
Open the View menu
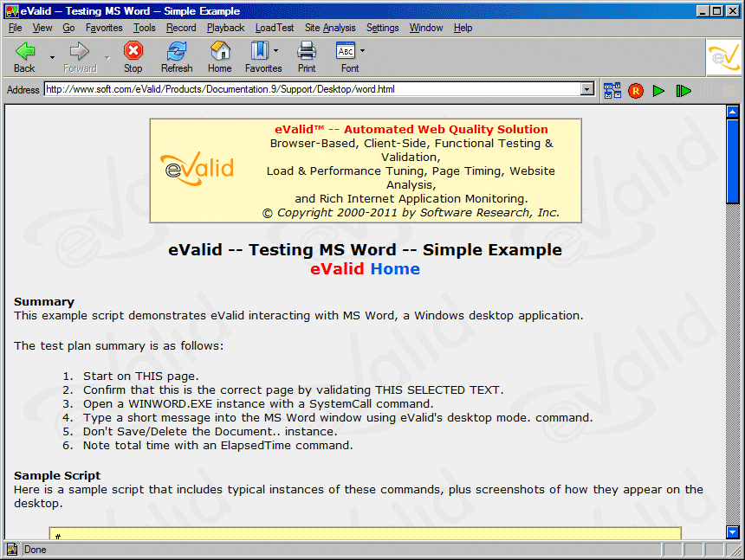pyautogui.click(x=42, y=28)
